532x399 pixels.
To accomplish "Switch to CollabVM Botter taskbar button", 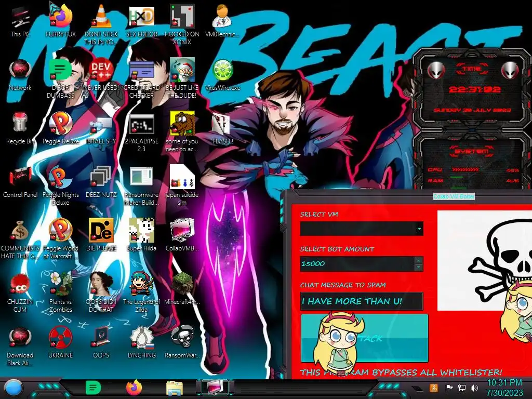I will [215, 388].
